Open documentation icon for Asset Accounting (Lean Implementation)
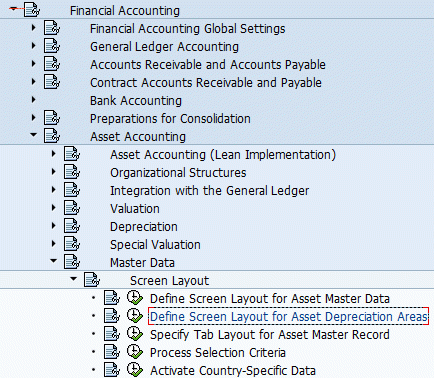 pos(72,154)
